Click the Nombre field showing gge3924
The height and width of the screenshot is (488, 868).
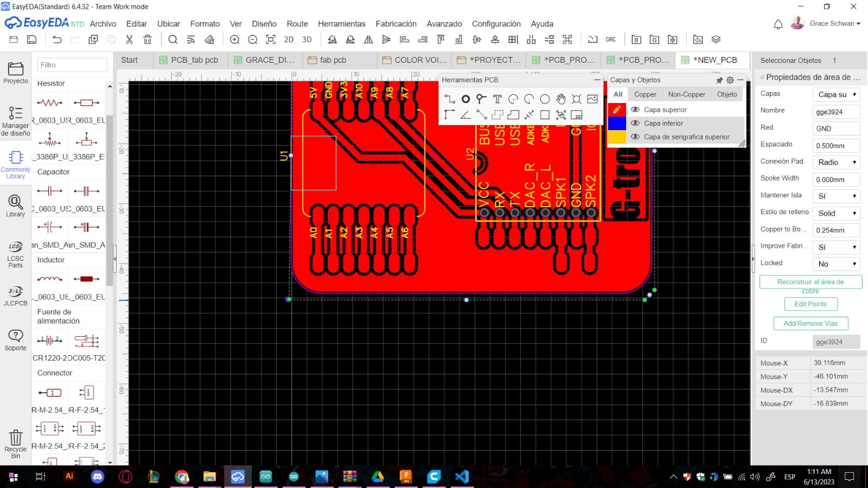click(836, 112)
